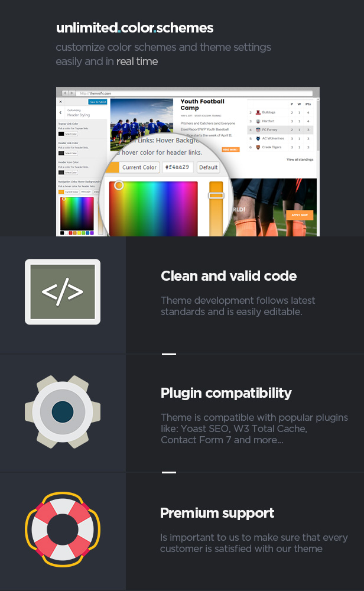Click the gear plugin compatibility icon
Viewport: 364px width, 591px height.
(63, 411)
